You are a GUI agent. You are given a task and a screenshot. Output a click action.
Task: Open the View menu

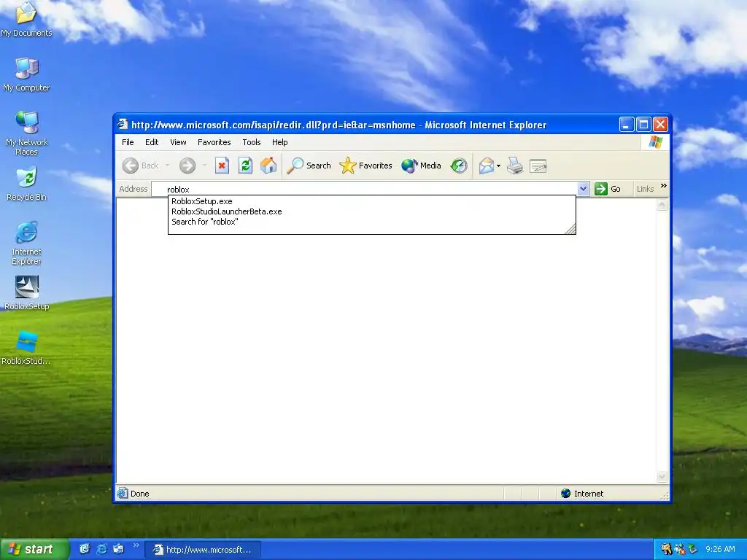click(178, 142)
